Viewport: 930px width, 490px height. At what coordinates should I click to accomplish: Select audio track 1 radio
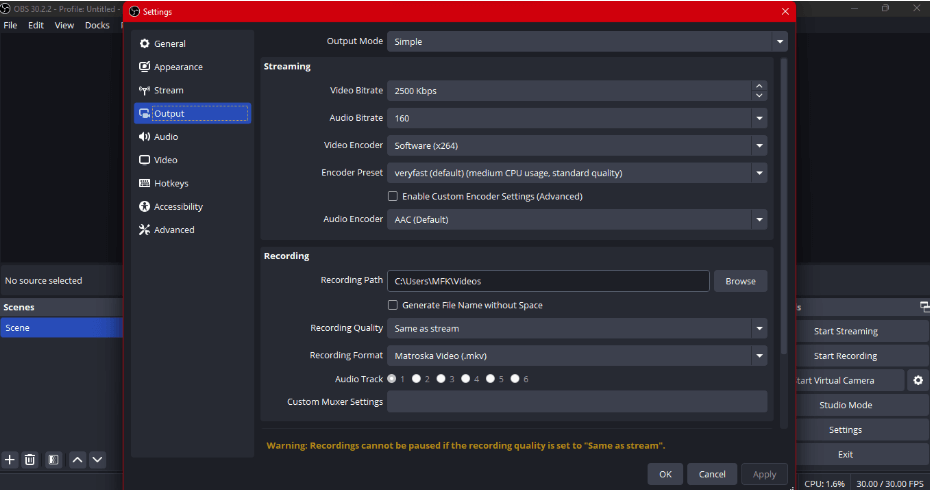point(391,378)
